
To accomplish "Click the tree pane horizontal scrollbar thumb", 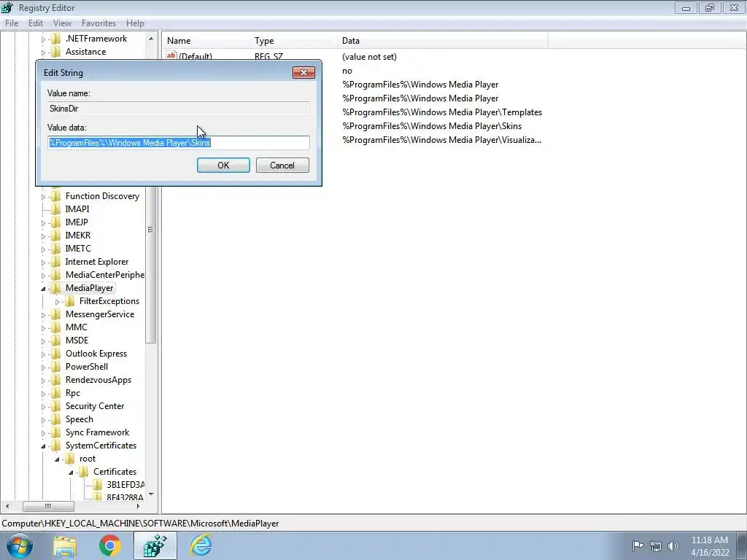I will 48,506.
